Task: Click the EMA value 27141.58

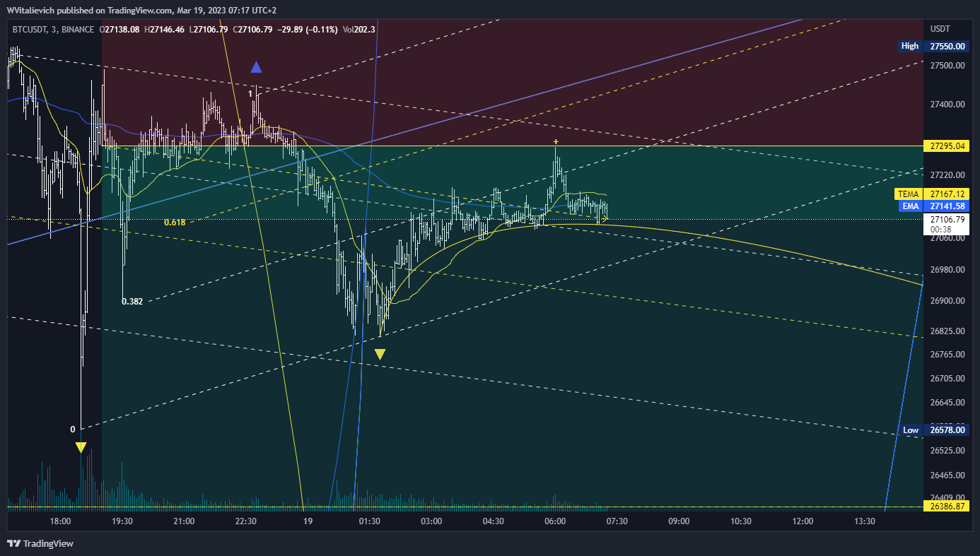Action: point(947,206)
